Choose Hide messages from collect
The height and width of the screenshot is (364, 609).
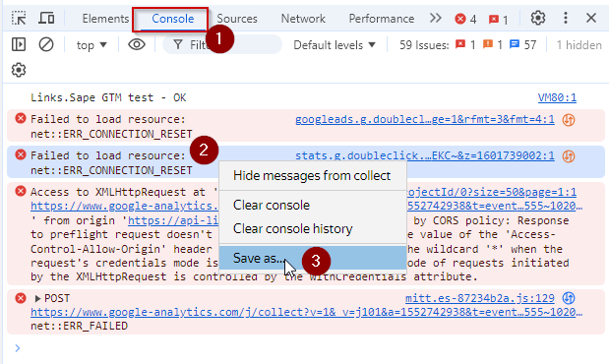tap(312, 176)
